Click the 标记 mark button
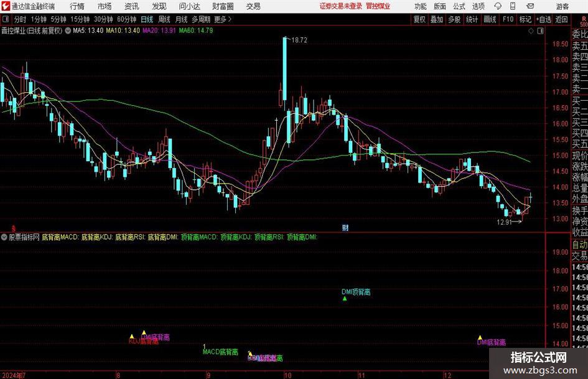588x379 pixels. pos(525,19)
